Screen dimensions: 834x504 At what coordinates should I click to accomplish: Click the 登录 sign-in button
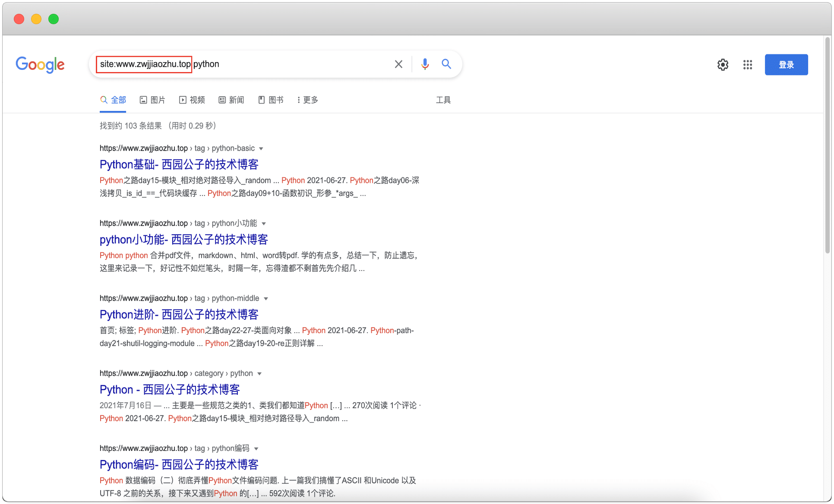point(786,65)
